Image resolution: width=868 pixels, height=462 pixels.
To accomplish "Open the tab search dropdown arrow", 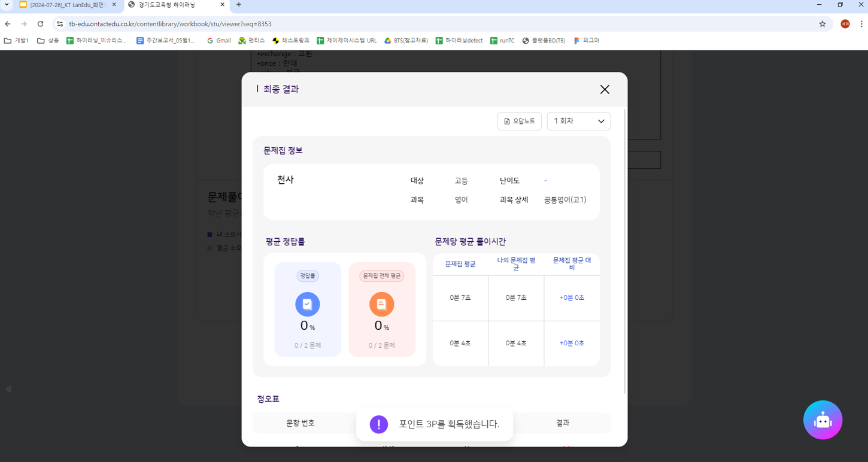I will click(x=7, y=5).
